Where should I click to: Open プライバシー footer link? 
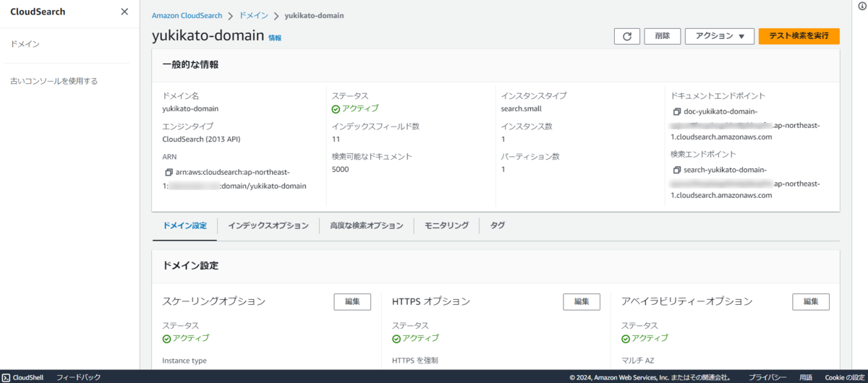pyautogui.click(x=767, y=377)
